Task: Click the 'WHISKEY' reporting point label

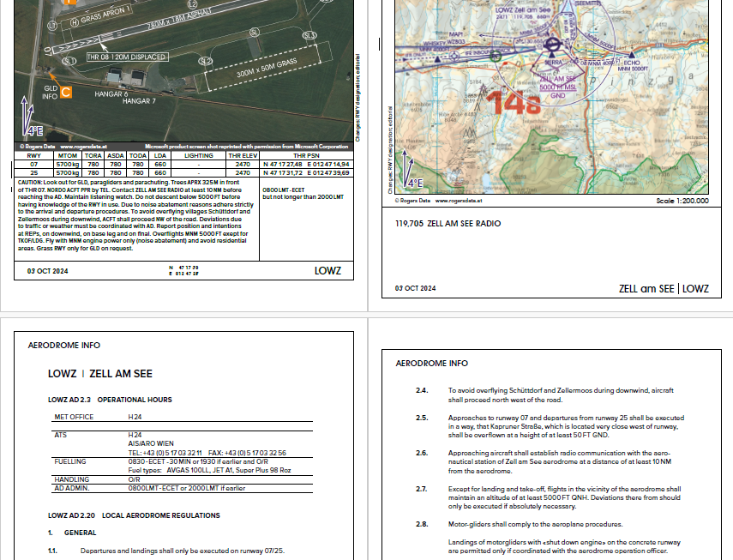Action: point(435,43)
